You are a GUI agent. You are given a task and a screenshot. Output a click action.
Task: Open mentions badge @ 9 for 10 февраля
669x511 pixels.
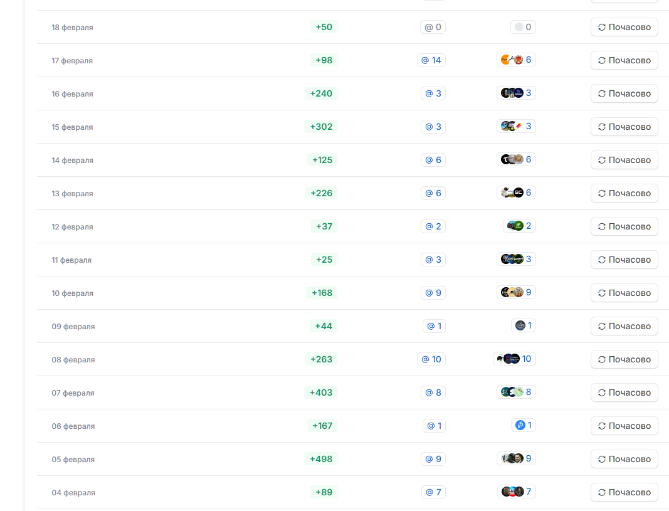[x=433, y=293]
